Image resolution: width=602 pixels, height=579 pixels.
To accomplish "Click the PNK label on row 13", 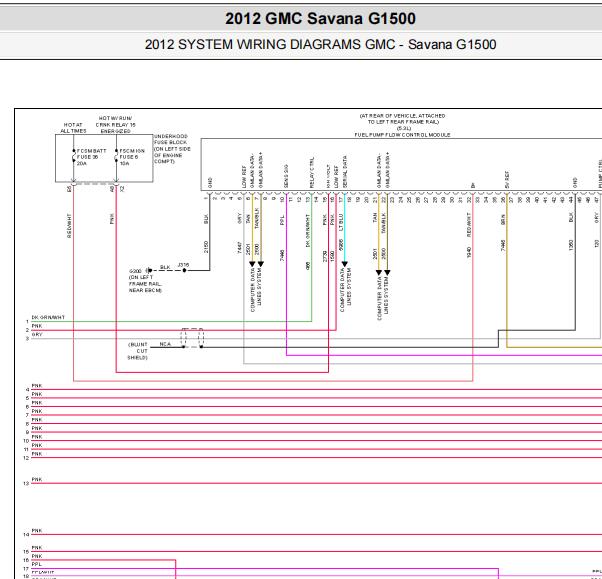I will (37, 480).
